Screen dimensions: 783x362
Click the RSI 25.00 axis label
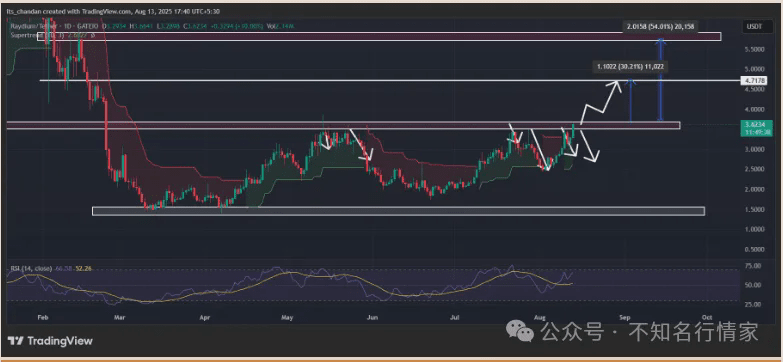[754, 304]
